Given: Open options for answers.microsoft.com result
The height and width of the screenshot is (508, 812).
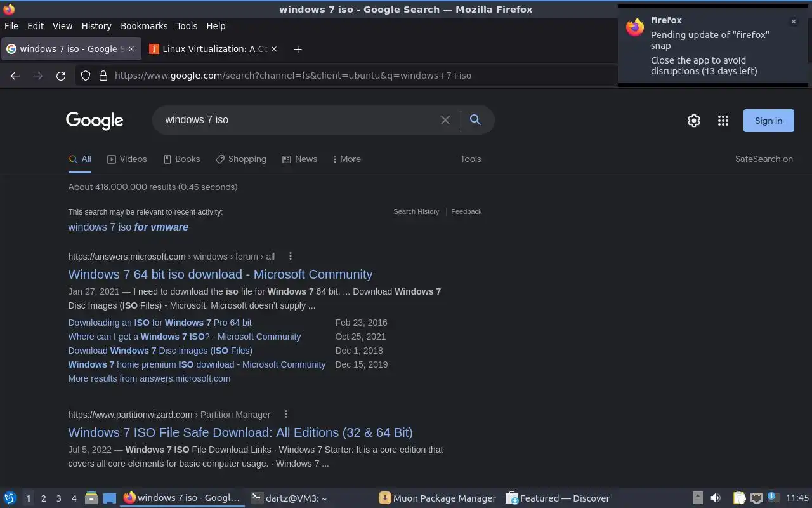Looking at the screenshot, I should 291,257.
